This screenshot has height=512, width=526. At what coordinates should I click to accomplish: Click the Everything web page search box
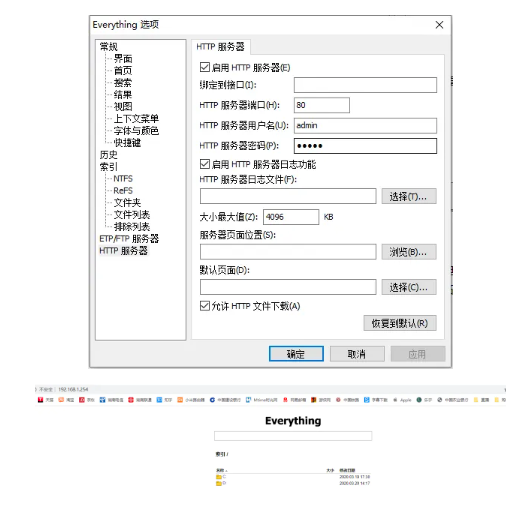click(293, 436)
